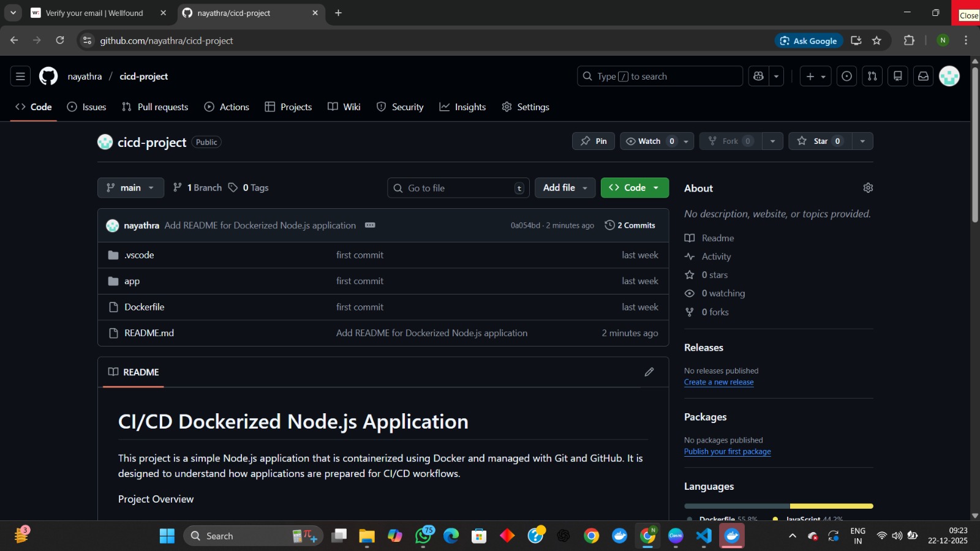Viewport: 980px width, 551px height.
Task: Open the app folder
Action: point(132,282)
